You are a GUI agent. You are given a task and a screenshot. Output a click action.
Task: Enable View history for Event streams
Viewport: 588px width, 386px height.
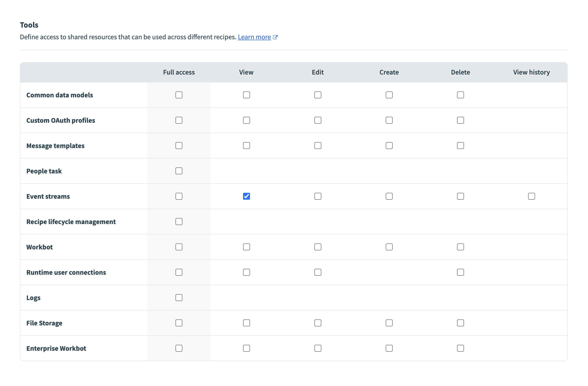(x=531, y=196)
